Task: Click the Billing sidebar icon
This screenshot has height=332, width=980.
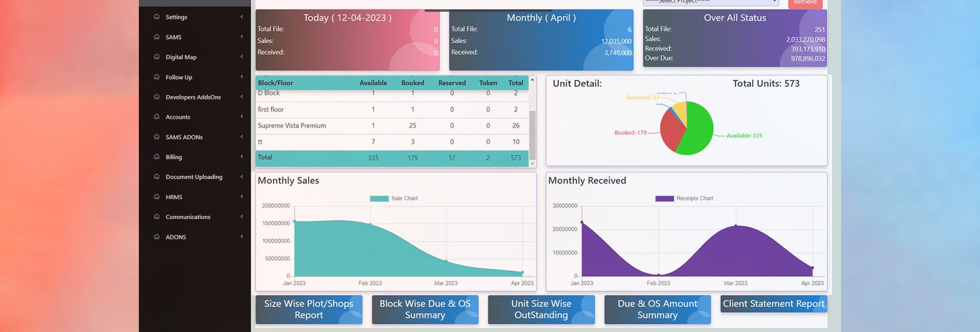Action: (x=157, y=157)
